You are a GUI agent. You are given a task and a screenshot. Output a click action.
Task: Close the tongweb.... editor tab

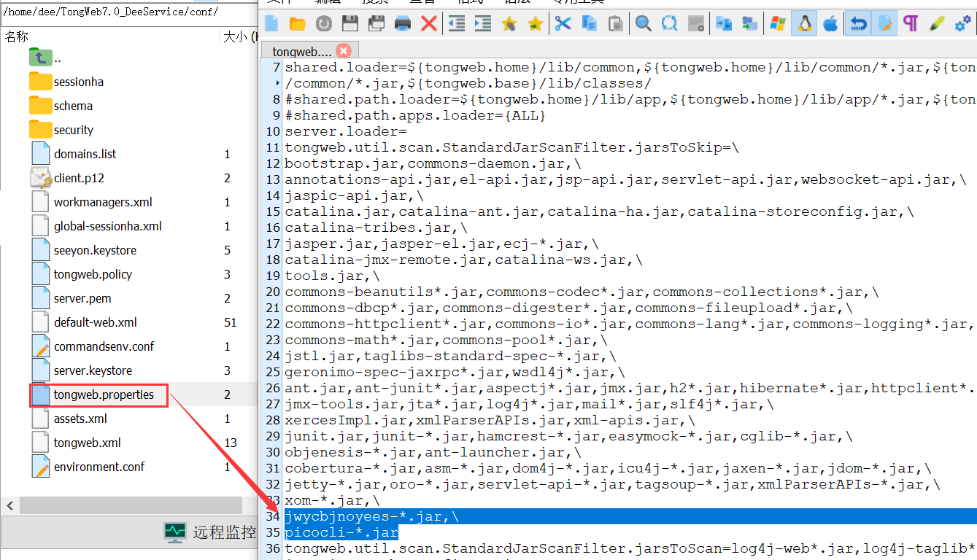[343, 51]
